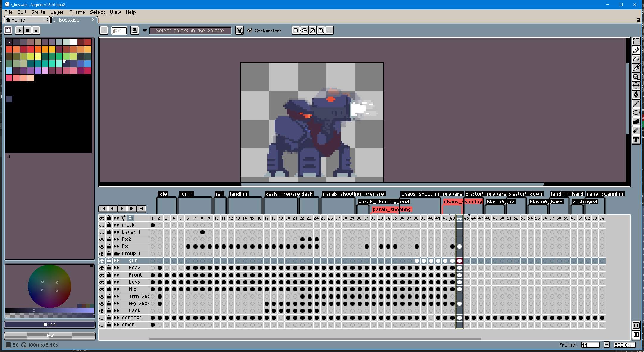The image size is (644, 352).
Task: Open the Sprite menu
Action: [x=38, y=12]
